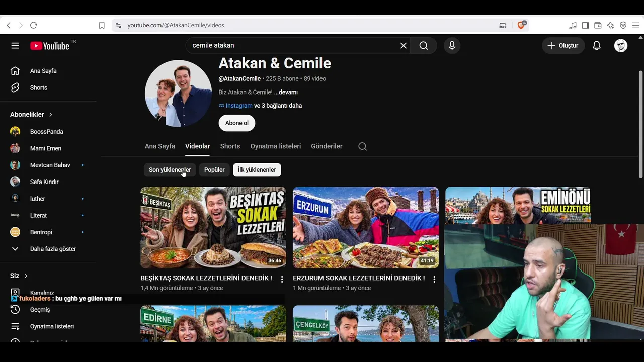Play the Beşiktaş Sokak Lezzetleri thumbnail
This screenshot has width=644, height=362.
click(213, 228)
